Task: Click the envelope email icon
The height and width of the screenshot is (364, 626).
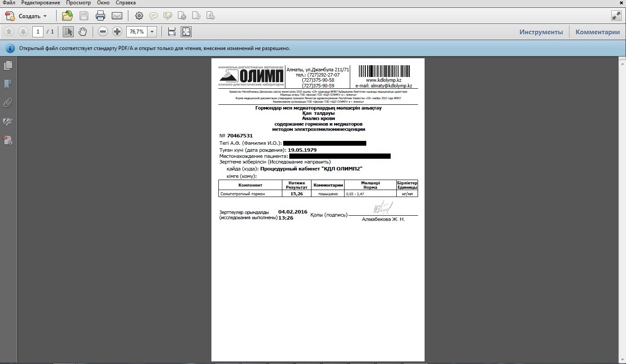Action: coord(117,16)
